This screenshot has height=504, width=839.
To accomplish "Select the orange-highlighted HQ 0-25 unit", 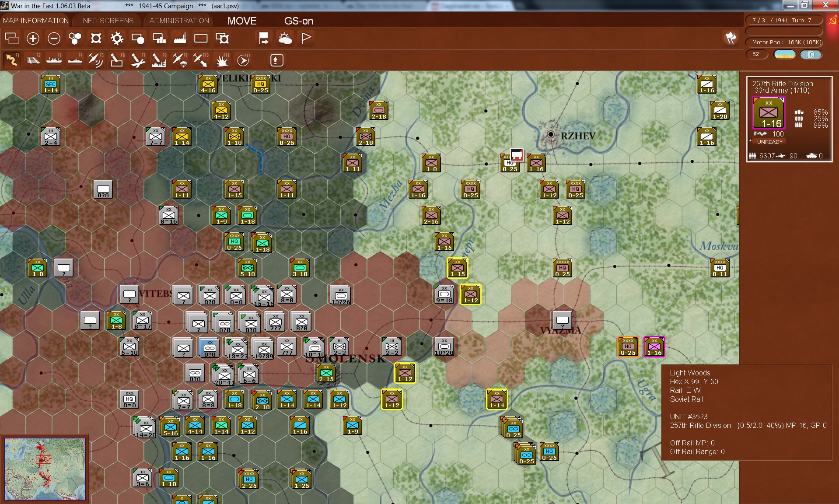I will tap(628, 346).
